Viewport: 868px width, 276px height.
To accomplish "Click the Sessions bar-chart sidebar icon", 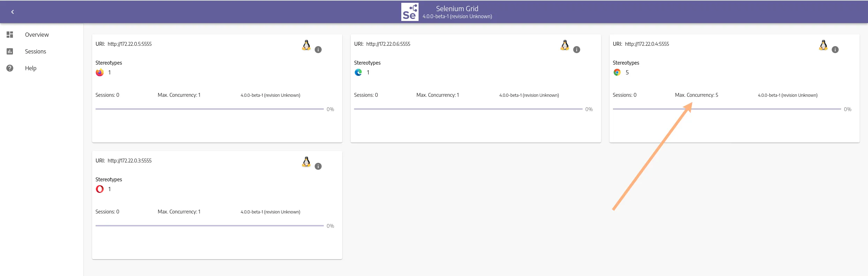I will click(10, 51).
